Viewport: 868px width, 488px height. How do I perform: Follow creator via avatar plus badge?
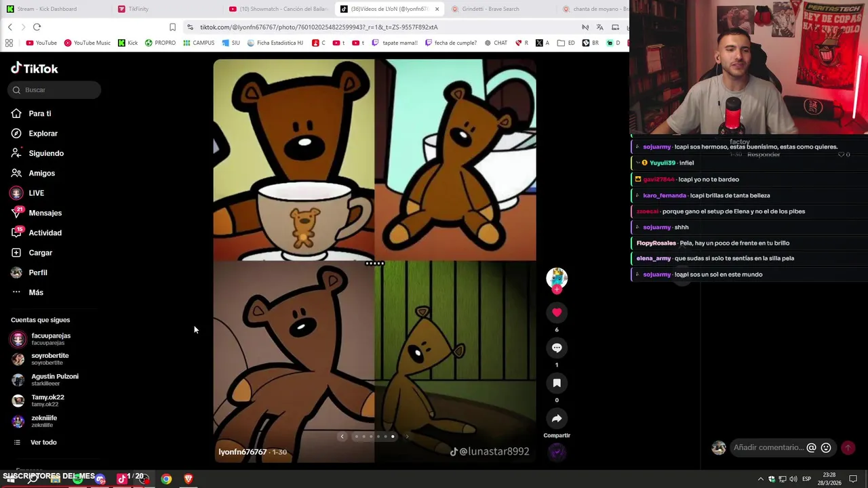click(557, 289)
